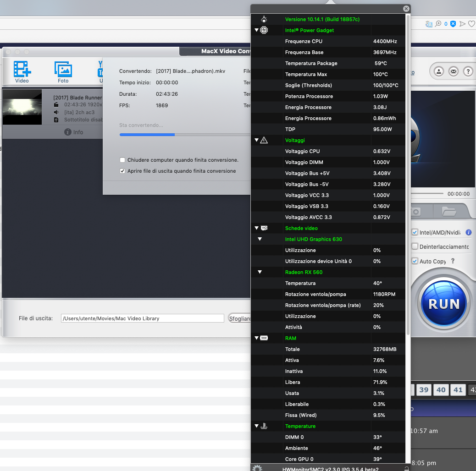The width and height of the screenshot is (476, 471).
Task: Click the warning triangle icon next to Voltaggi
Action: coord(264,140)
